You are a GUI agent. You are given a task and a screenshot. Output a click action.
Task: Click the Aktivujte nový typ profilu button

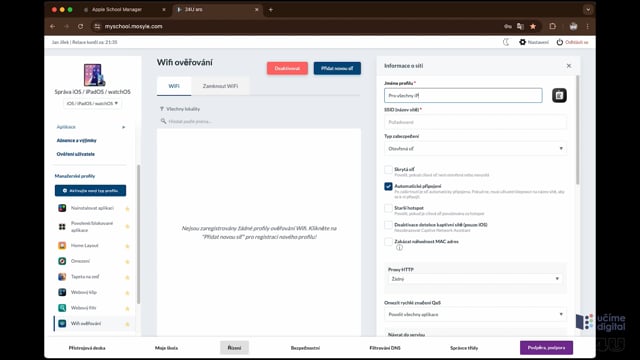90,191
